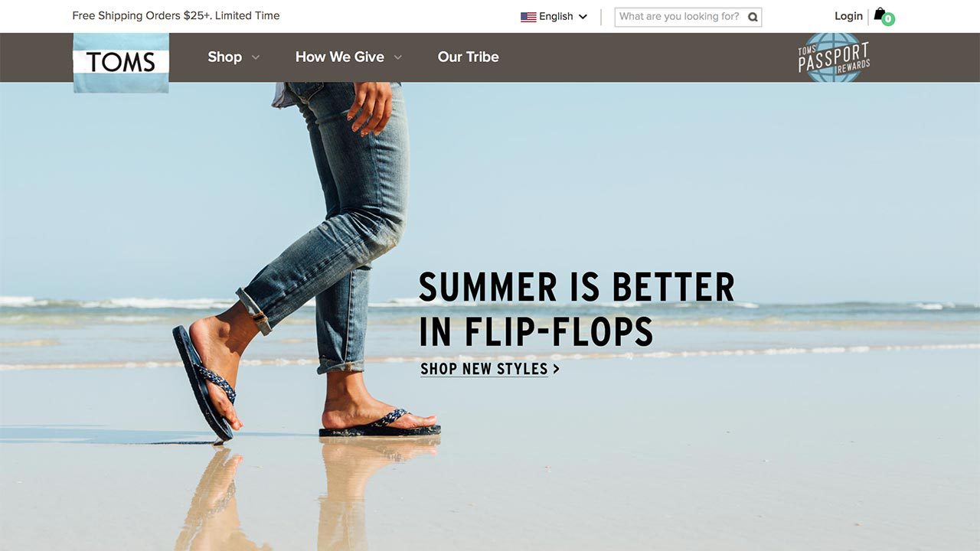Click the Summer Is Better headline

(x=577, y=309)
